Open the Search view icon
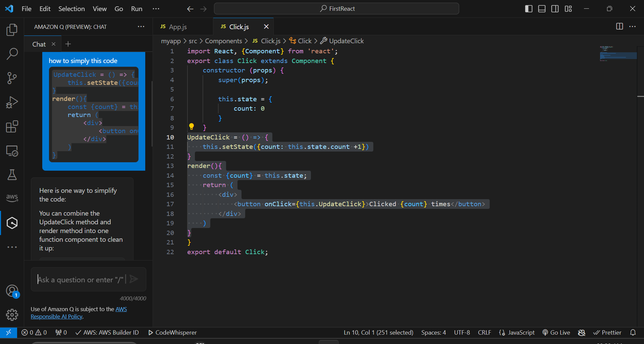 click(12, 54)
